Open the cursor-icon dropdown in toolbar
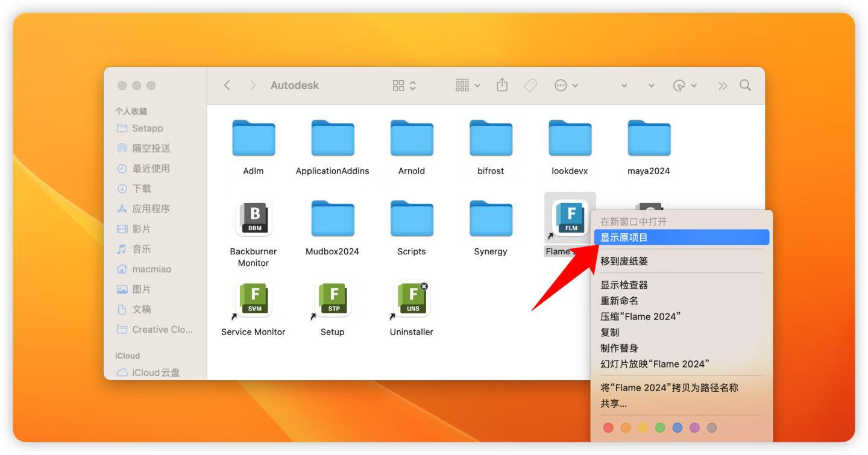The height and width of the screenshot is (455, 868). 685,86
